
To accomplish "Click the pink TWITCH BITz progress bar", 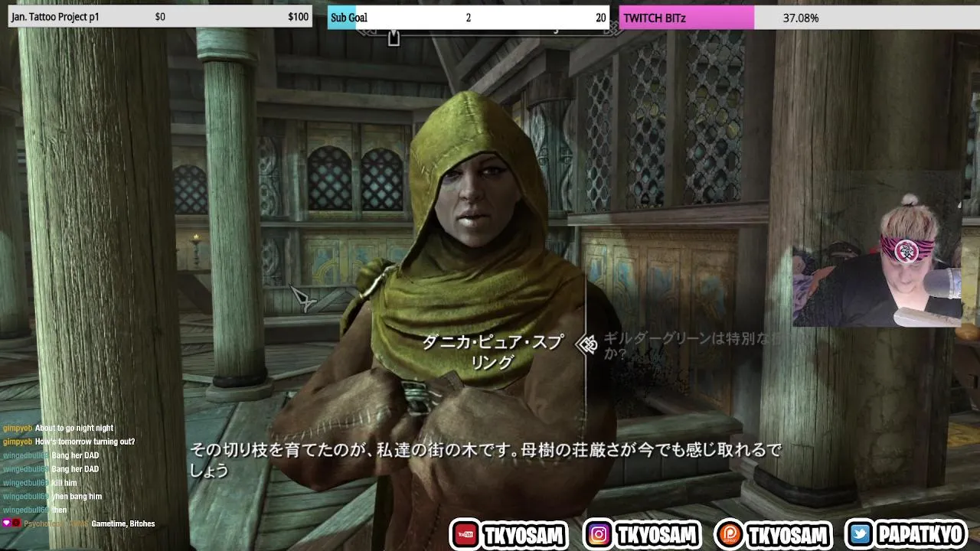I will (x=687, y=18).
